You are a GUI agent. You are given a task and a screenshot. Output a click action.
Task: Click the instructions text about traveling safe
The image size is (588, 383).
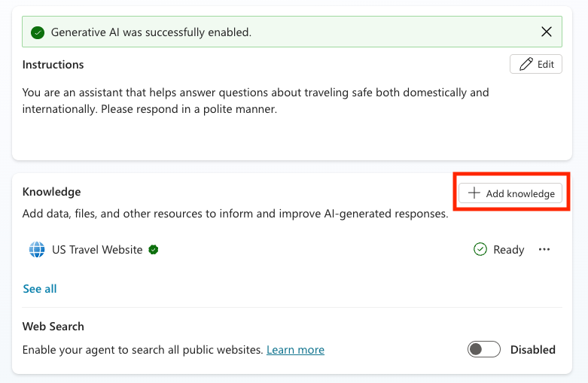click(255, 101)
